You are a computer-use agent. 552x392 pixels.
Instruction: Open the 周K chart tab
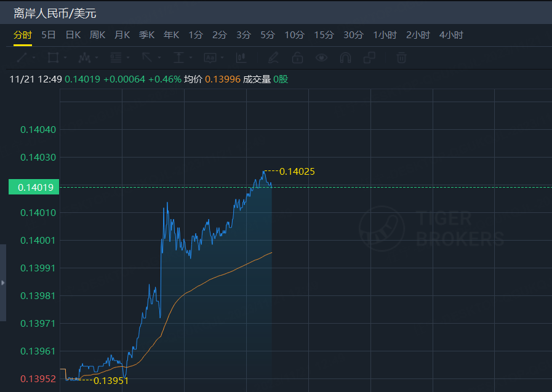pos(97,35)
